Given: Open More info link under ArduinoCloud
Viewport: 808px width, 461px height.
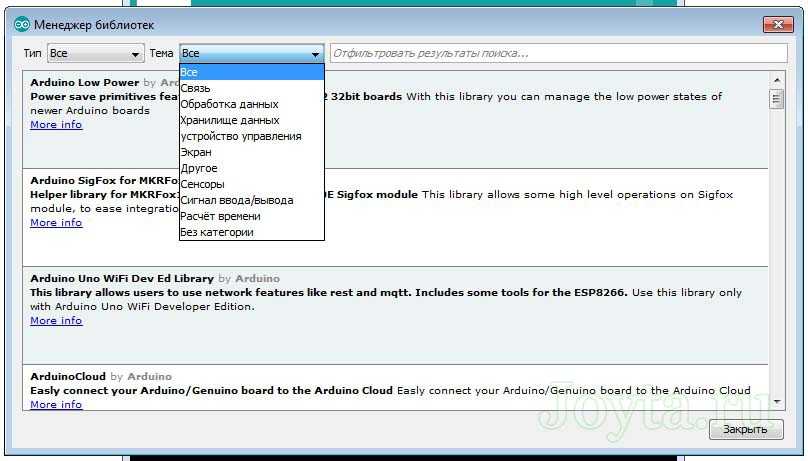Looking at the screenshot, I should [56, 405].
